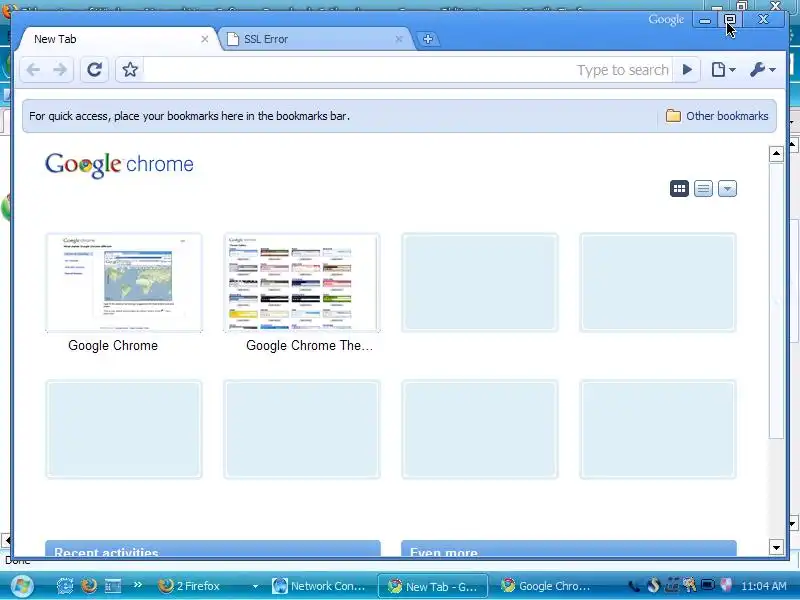Switch to list view of sites
The height and width of the screenshot is (600, 800).
(x=703, y=189)
